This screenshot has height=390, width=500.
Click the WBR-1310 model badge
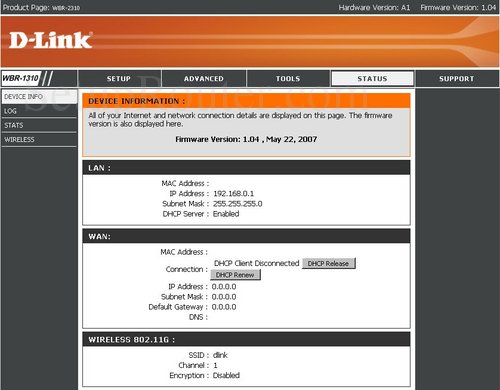coord(21,78)
